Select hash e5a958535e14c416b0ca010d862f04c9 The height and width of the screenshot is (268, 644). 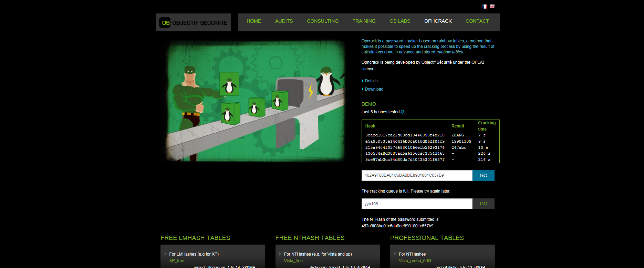tap(405, 141)
